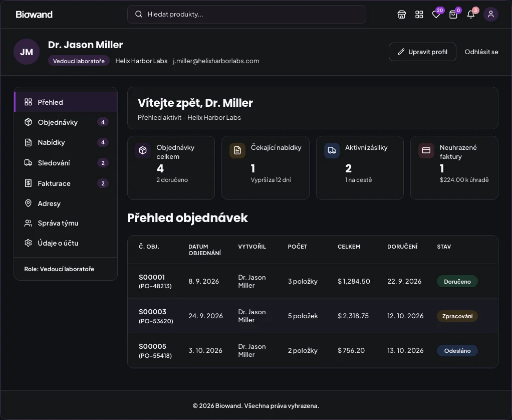The image size is (512, 420).
Task: Click the Objednávky celkem card box icon
Action: click(x=143, y=150)
